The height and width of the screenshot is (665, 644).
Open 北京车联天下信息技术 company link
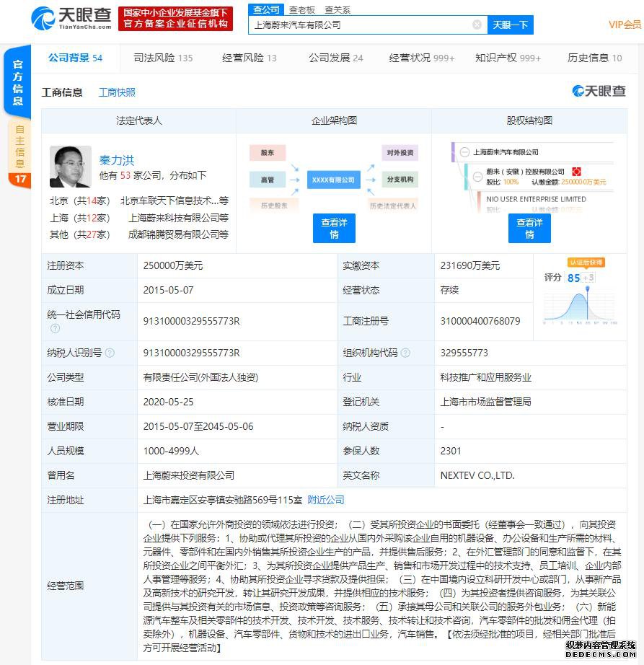click(x=175, y=201)
